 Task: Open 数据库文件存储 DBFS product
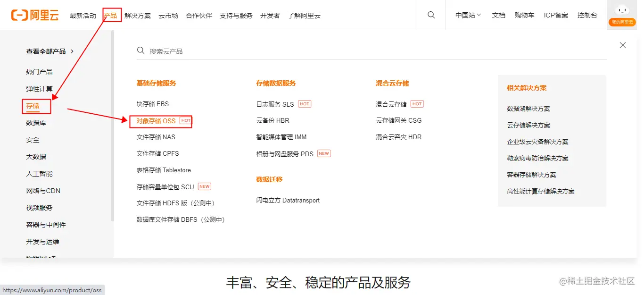point(181,219)
